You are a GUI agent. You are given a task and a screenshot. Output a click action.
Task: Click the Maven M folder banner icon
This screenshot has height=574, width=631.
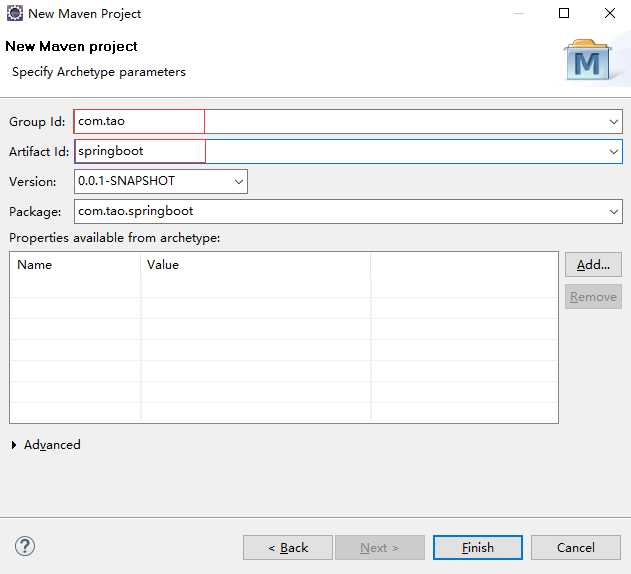click(588, 60)
